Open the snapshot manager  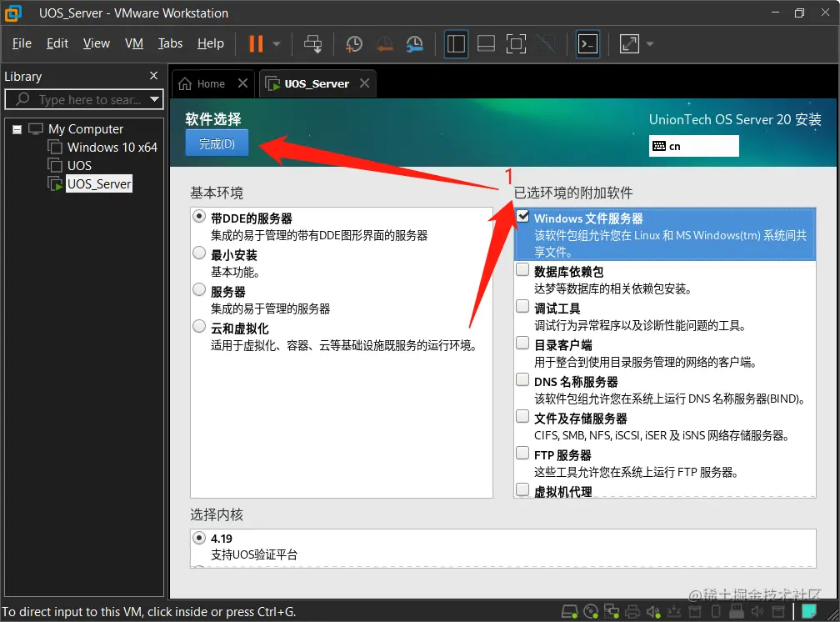[414, 44]
